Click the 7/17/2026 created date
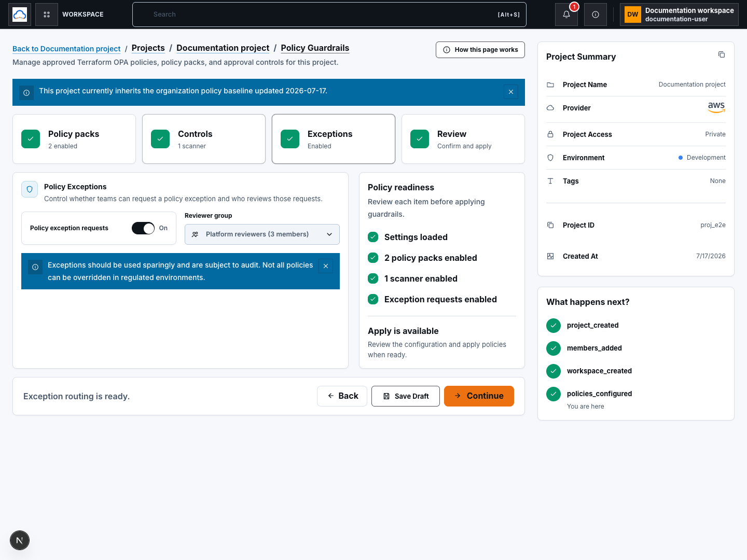 pyautogui.click(x=711, y=256)
